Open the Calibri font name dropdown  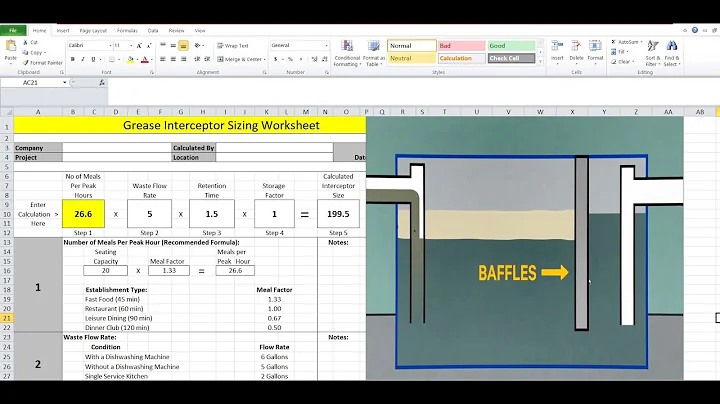coord(110,45)
